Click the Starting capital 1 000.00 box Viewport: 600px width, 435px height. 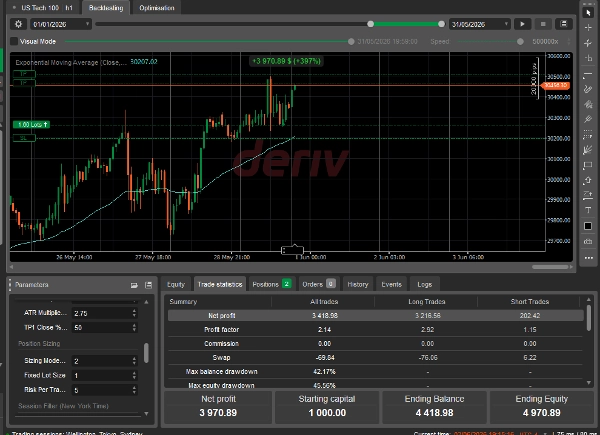pos(327,406)
